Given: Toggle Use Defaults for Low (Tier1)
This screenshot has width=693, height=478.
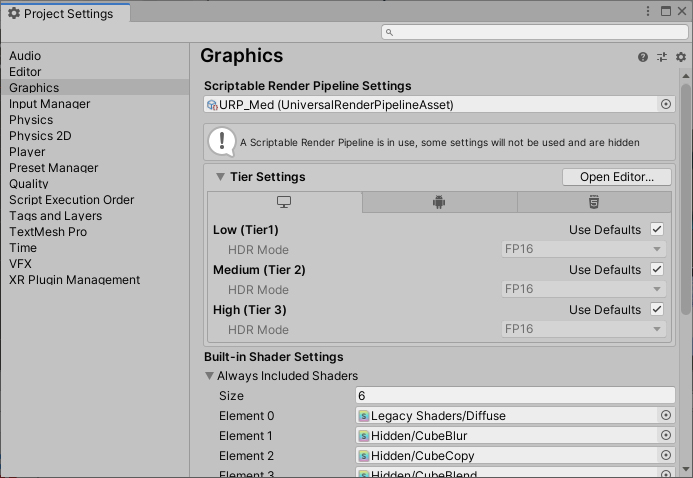Looking at the screenshot, I should (x=657, y=230).
